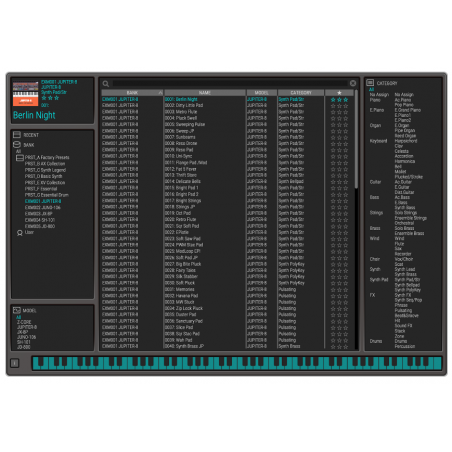Click the Category panel icon

[370, 83]
